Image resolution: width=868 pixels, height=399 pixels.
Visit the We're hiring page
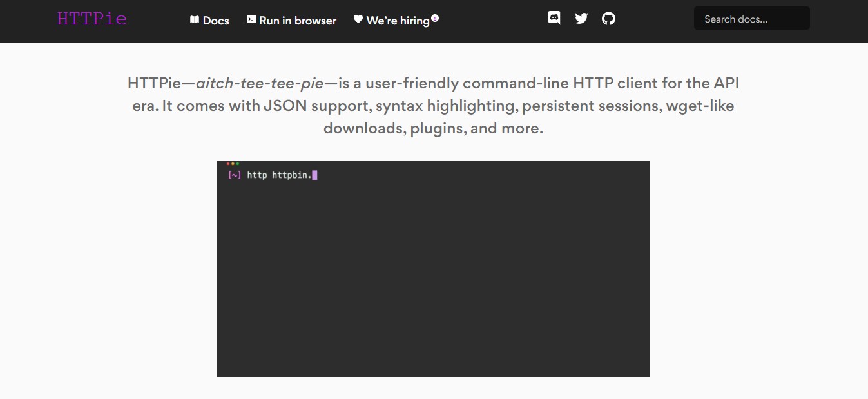tap(396, 21)
